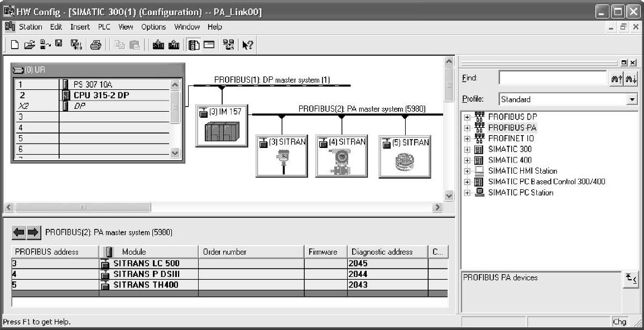Click the back arrow navigation button
The width and height of the screenshot is (644, 330).
(x=18, y=233)
